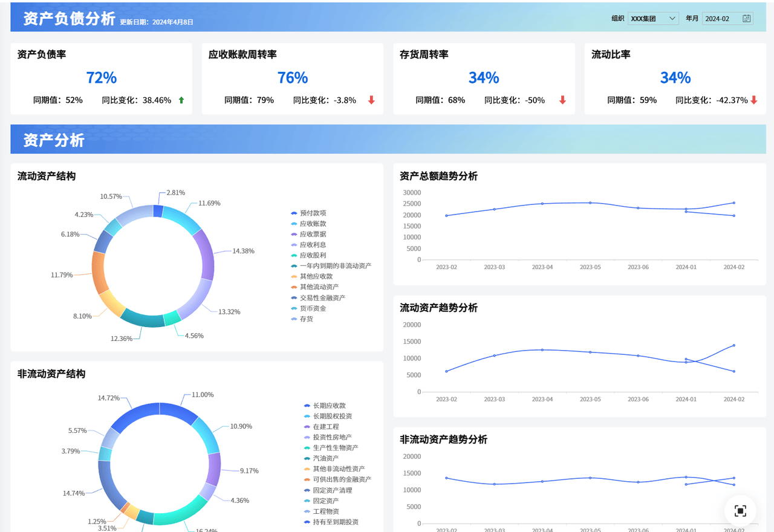Image resolution: width=774 pixels, height=532 pixels.
Task: Toggle 固定资产 legend item
Action: tap(321, 501)
